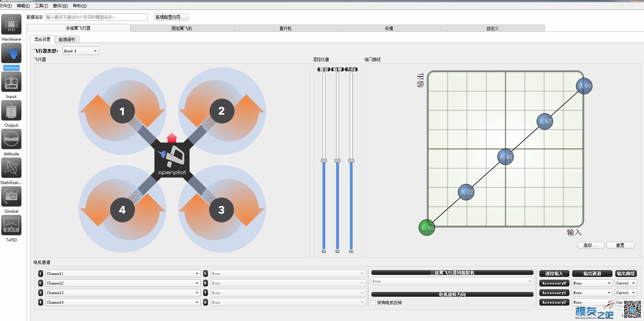
Task: Open the Gimbal camera settings
Action: [11, 196]
